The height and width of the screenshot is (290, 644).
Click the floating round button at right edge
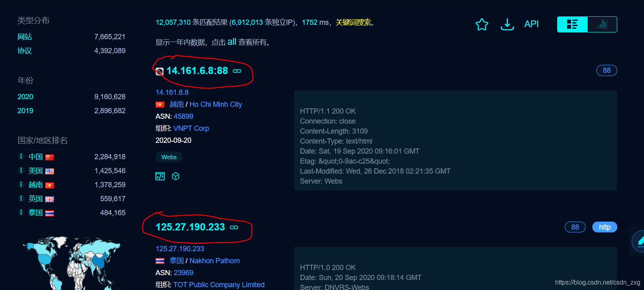pos(638,242)
